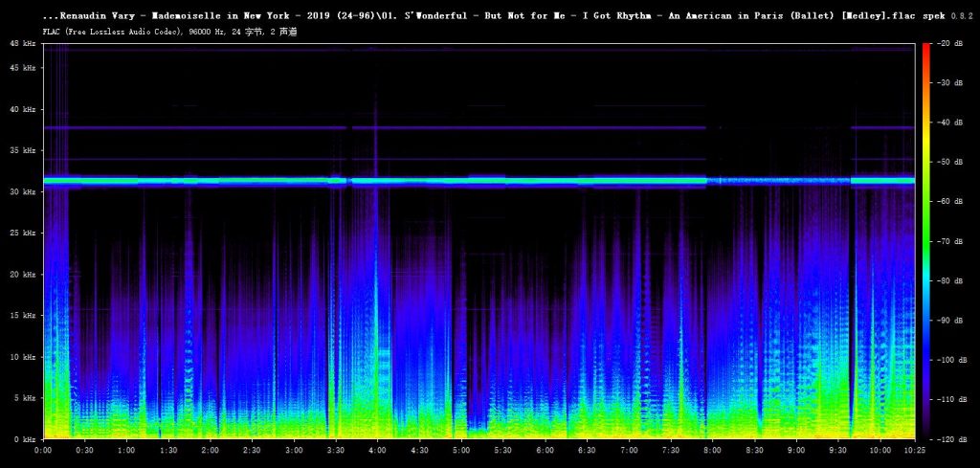Click the -60 dB scale label
980x468 pixels.
[x=949, y=201]
